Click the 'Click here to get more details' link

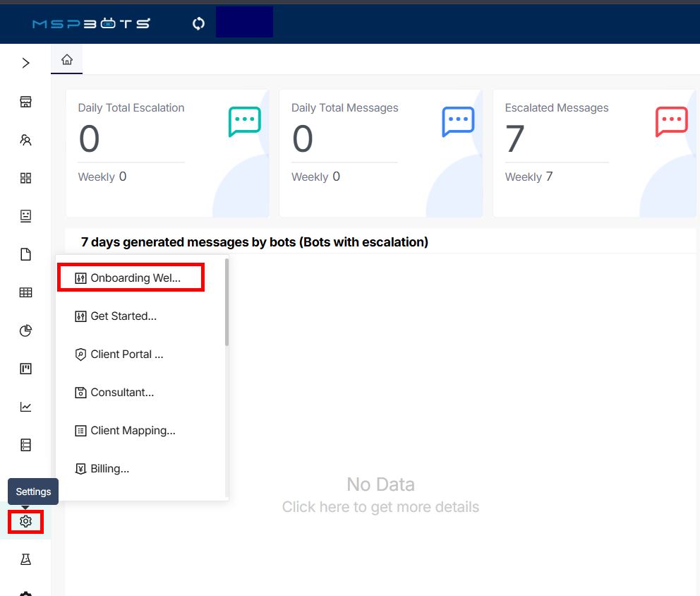tap(380, 506)
